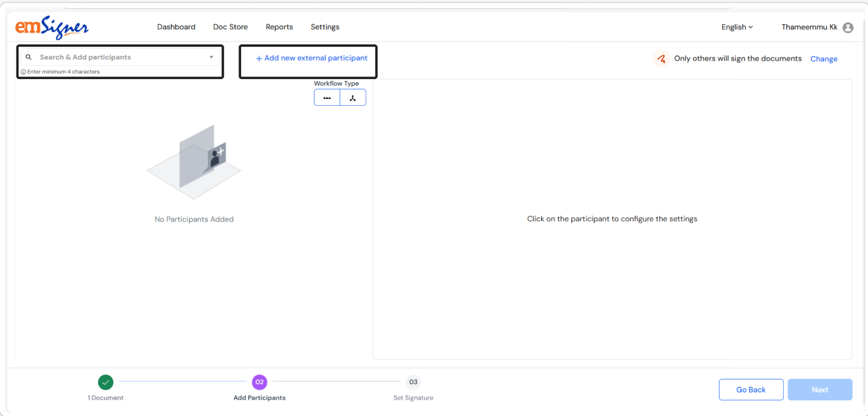Click the step 03 Set Signature circle
Viewport: 868px width, 416px height.
click(x=413, y=382)
